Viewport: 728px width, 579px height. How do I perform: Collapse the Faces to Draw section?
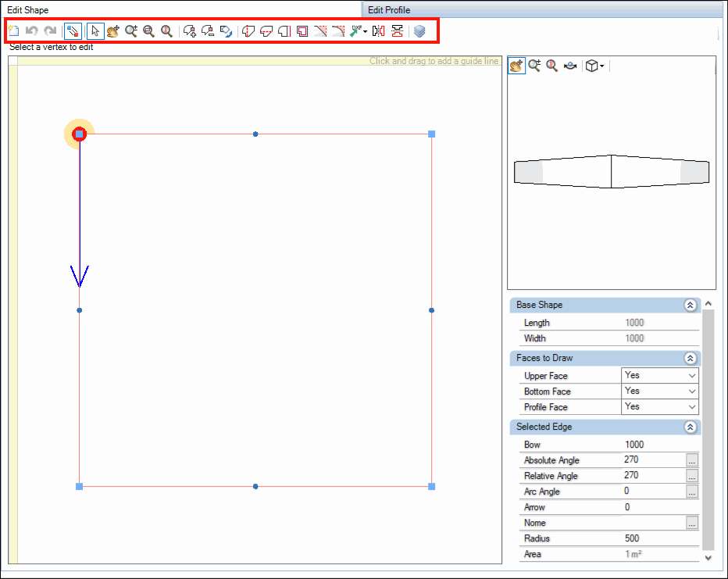(x=691, y=358)
